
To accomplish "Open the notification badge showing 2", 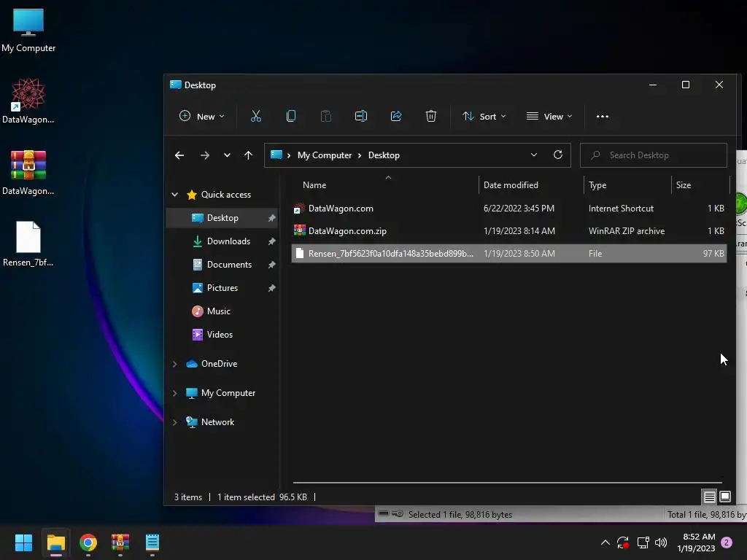I will [727, 542].
